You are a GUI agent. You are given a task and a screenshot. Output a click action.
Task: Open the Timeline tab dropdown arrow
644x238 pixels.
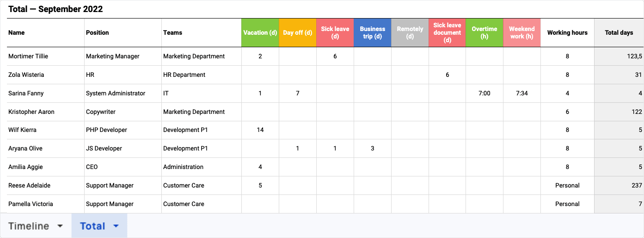click(60, 226)
